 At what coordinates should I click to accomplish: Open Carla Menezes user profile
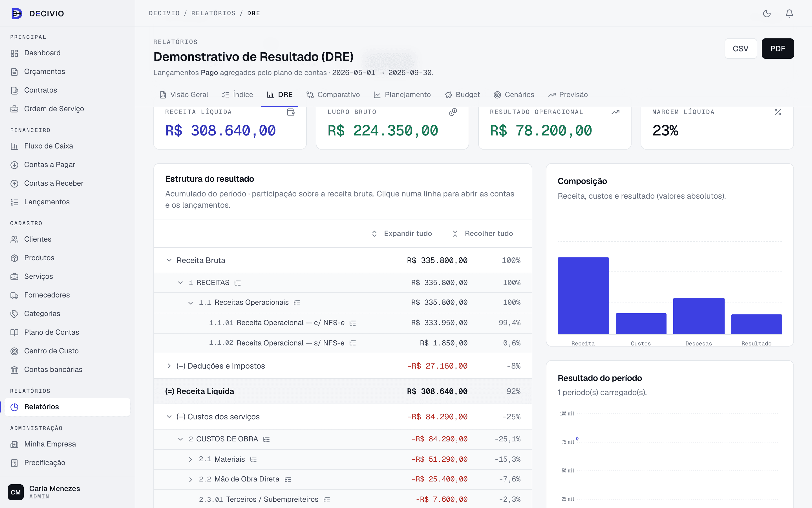click(x=67, y=492)
